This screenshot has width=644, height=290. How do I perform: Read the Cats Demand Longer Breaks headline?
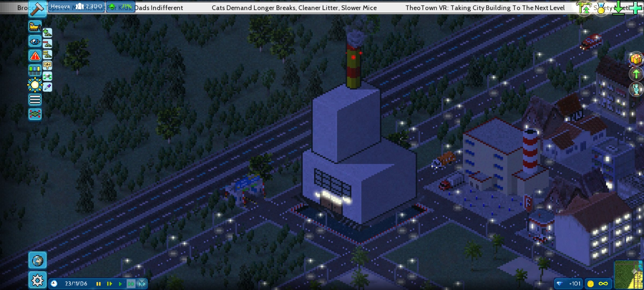294,8
